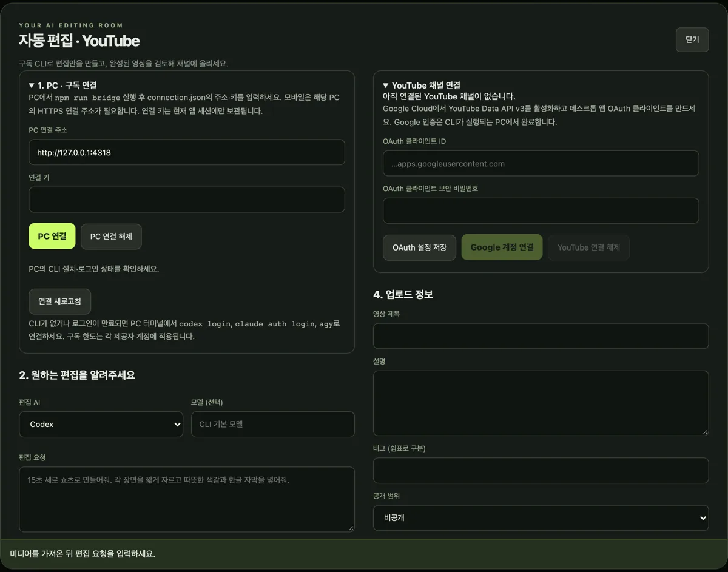
Task: Click the 닫기 button
Action: (692, 39)
